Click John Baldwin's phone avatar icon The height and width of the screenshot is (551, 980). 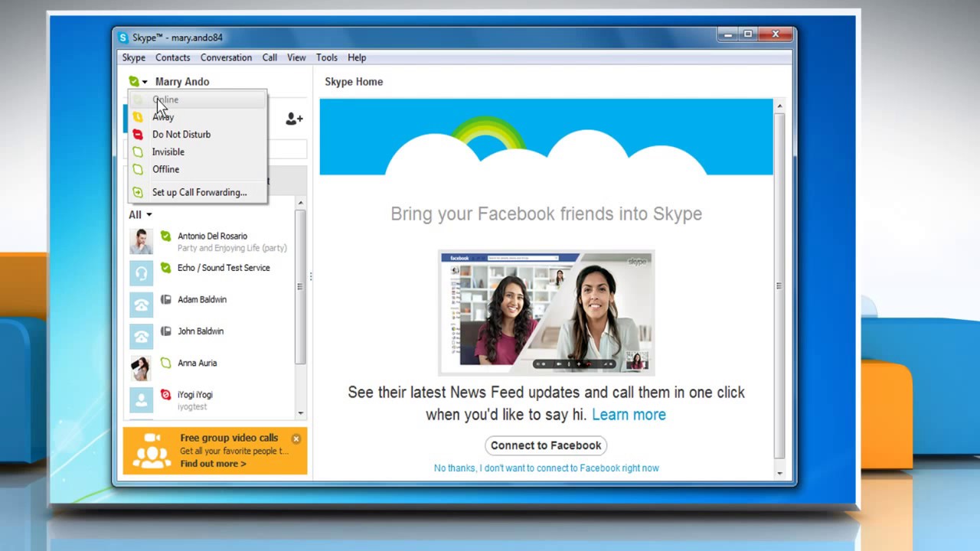[141, 337]
